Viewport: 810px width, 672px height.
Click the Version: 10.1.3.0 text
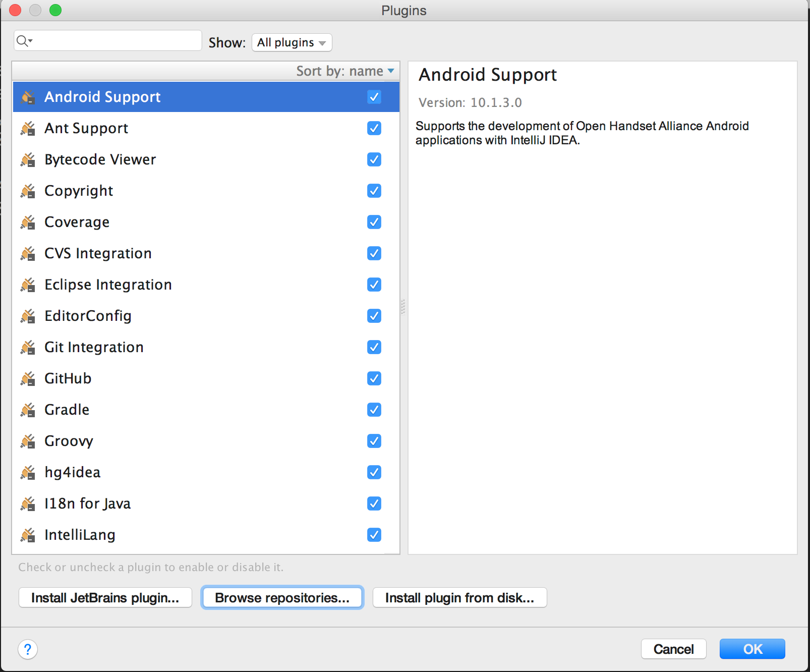click(x=470, y=103)
